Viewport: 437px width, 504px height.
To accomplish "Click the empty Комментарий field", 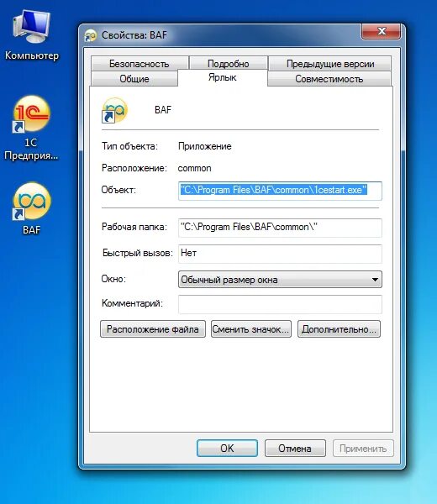I will 280,304.
